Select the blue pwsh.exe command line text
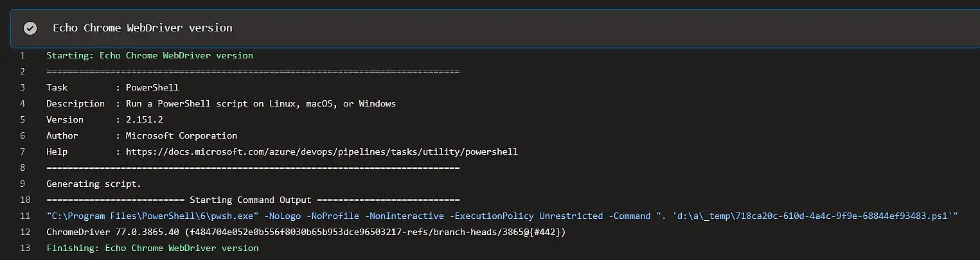Image resolution: width=980 pixels, height=260 pixels. click(x=501, y=216)
